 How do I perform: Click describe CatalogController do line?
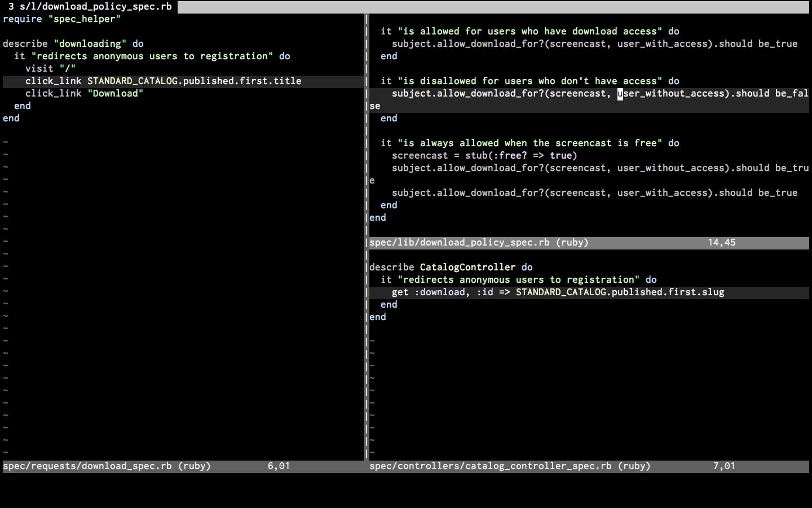(451, 268)
